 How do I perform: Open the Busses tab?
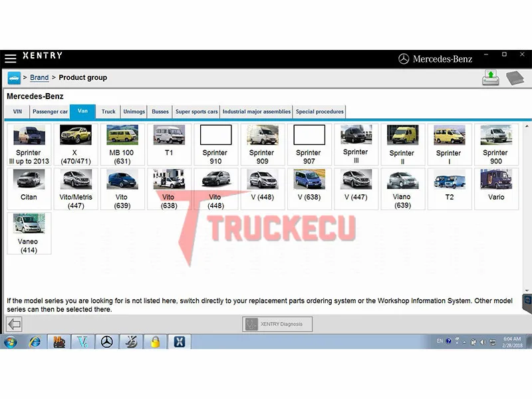coord(160,112)
